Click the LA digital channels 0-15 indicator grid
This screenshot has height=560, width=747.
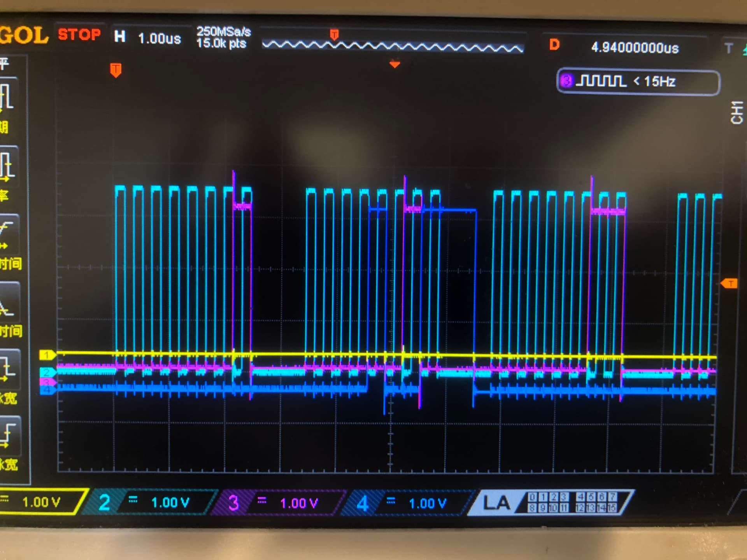click(x=572, y=502)
